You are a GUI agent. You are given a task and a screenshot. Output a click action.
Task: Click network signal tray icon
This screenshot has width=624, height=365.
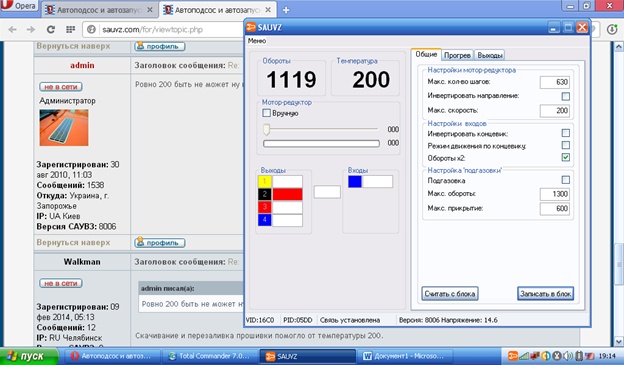(x=525, y=355)
